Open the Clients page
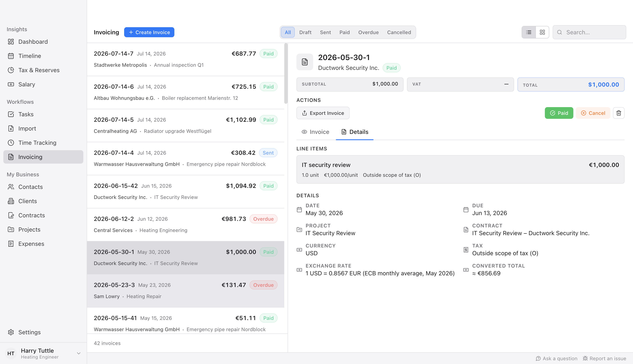The height and width of the screenshot is (364, 633). 43,201
